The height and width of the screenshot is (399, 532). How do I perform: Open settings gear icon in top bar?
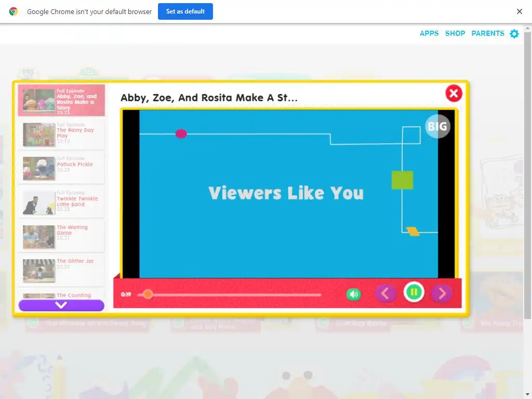click(x=514, y=34)
